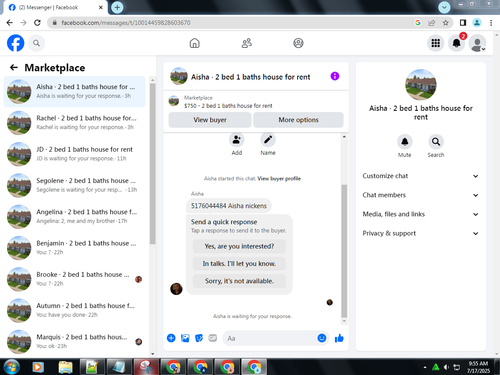Open the Facebook logo home link
Viewport: 500px width, 375px height.
[x=15, y=43]
